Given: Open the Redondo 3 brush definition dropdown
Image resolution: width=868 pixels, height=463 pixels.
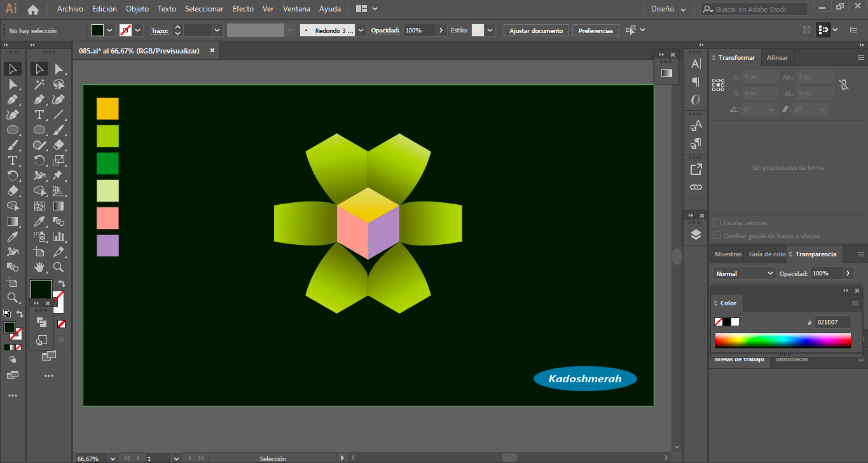Looking at the screenshot, I should pos(361,31).
